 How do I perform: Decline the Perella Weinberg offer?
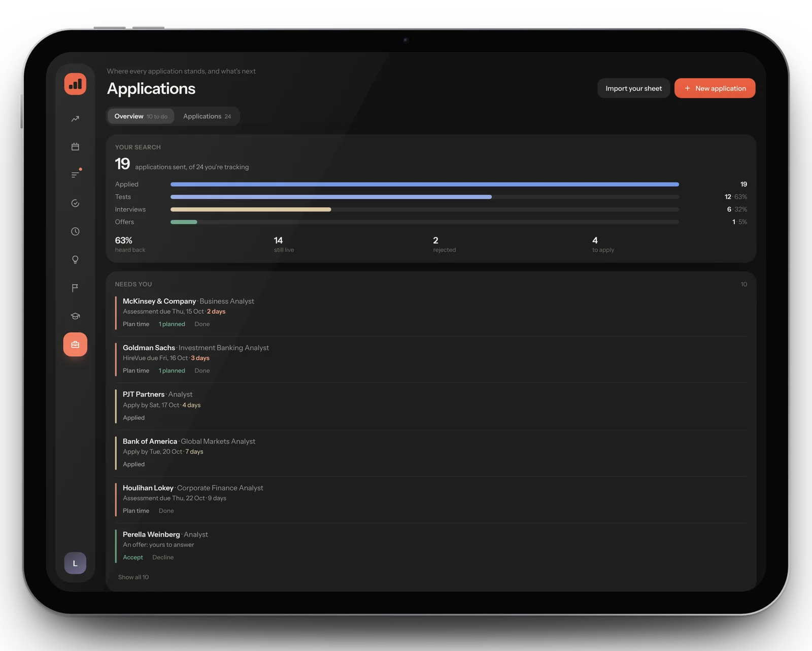point(163,558)
